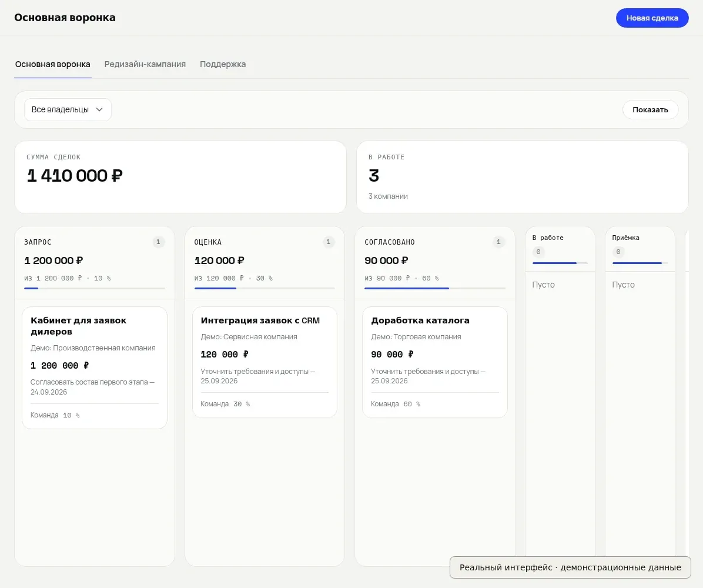This screenshot has height=588, width=703.
Task: Click the 90 000 ₽ amount in deal card
Action: (392, 355)
